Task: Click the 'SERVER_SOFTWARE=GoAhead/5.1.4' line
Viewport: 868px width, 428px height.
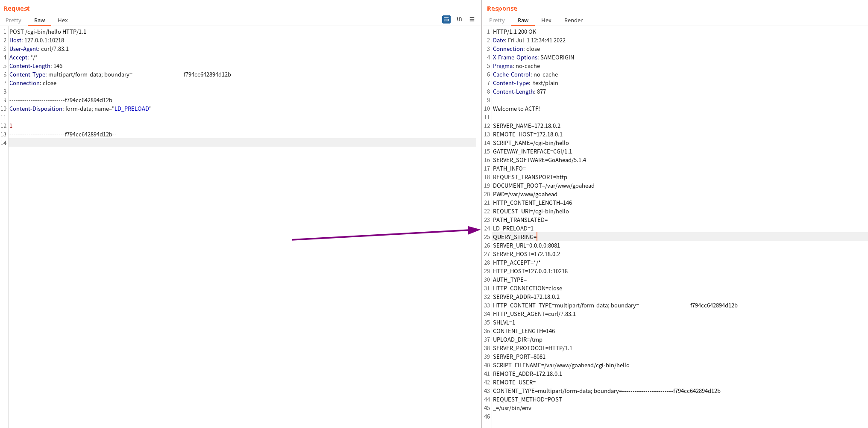Action: coord(540,160)
